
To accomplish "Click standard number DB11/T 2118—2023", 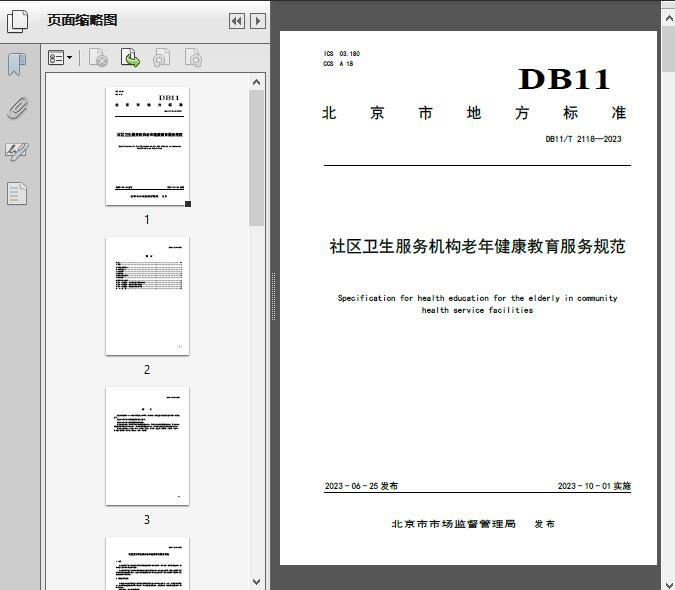I will click(583, 139).
